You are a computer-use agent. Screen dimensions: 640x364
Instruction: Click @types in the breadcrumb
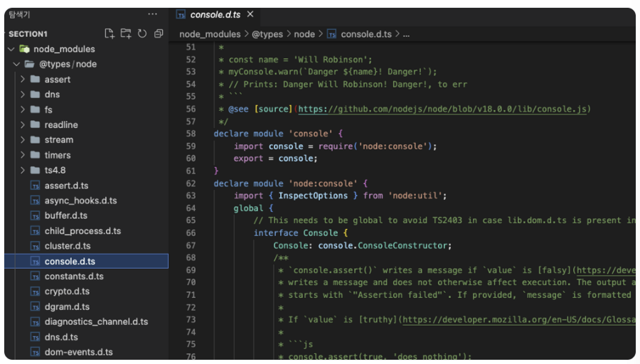coord(267,34)
